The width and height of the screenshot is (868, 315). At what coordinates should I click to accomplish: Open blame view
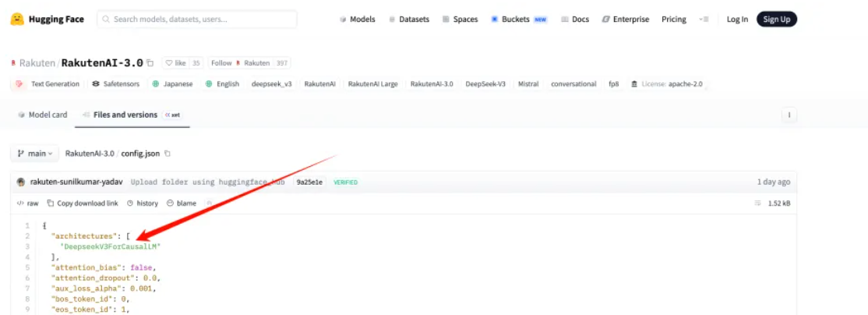tap(182, 204)
